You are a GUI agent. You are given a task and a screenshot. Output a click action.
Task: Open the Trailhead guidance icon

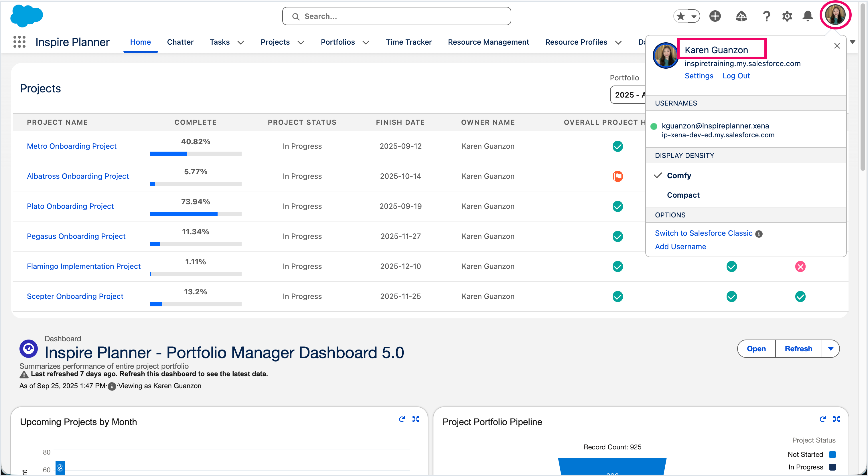tap(741, 16)
